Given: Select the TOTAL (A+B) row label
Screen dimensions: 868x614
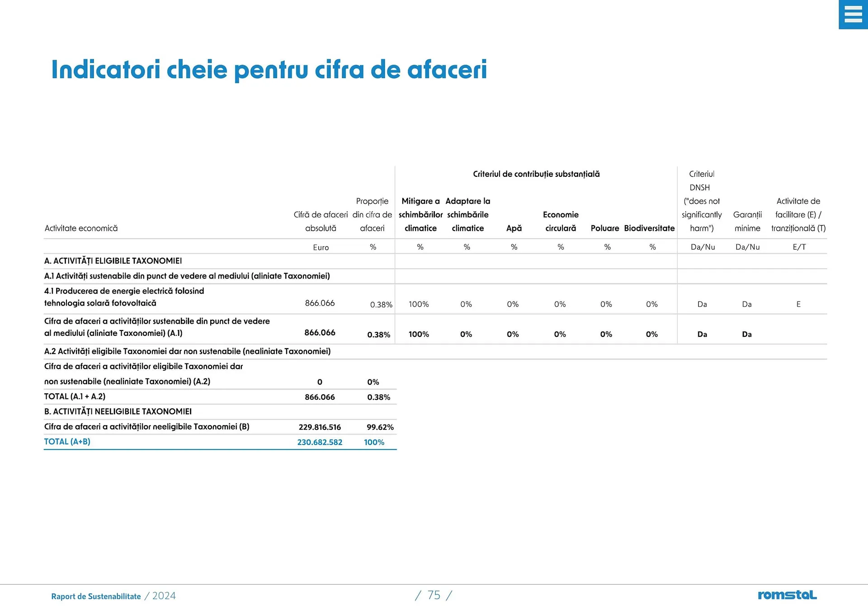Looking at the screenshot, I should 67,442.
